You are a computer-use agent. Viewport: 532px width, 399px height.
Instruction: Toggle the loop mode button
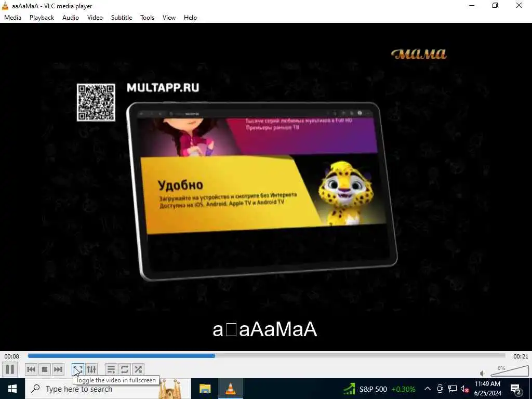(125, 369)
